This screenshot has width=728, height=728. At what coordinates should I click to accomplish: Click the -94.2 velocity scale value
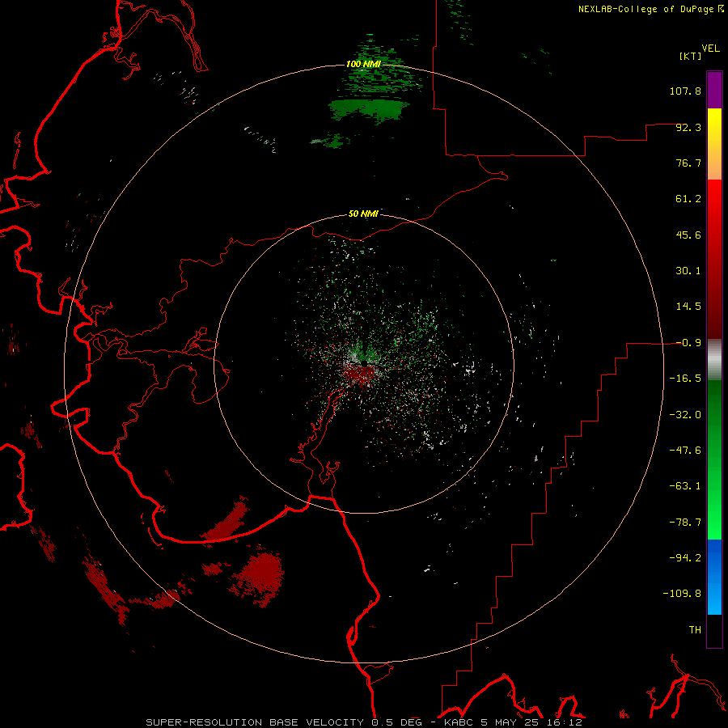685,558
